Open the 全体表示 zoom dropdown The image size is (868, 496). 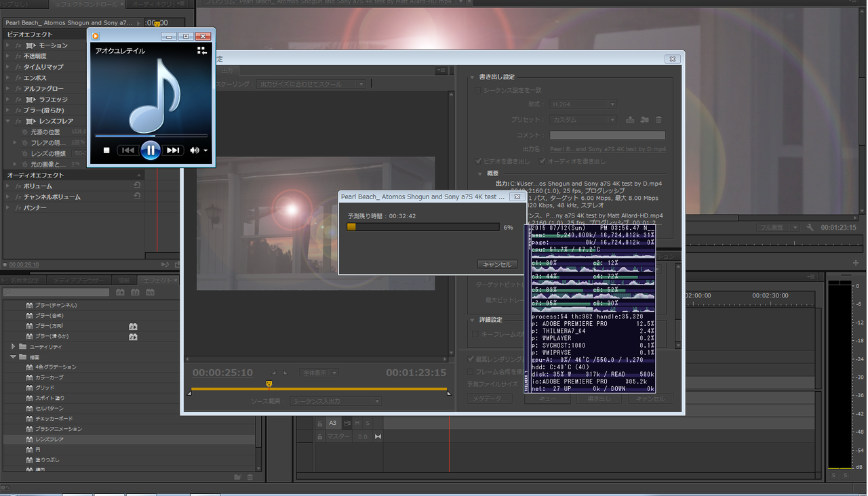(x=319, y=373)
